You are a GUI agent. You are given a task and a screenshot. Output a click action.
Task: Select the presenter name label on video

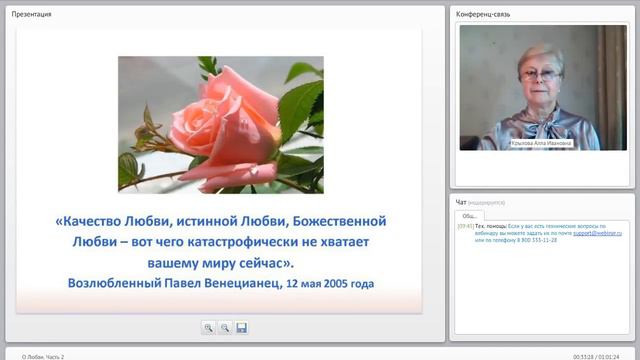coord(541,143)
